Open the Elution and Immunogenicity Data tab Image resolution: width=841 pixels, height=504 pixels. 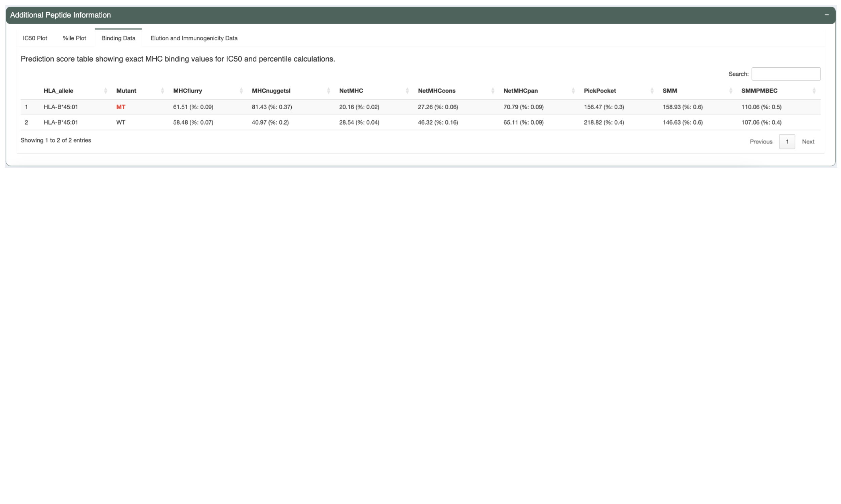193,38
